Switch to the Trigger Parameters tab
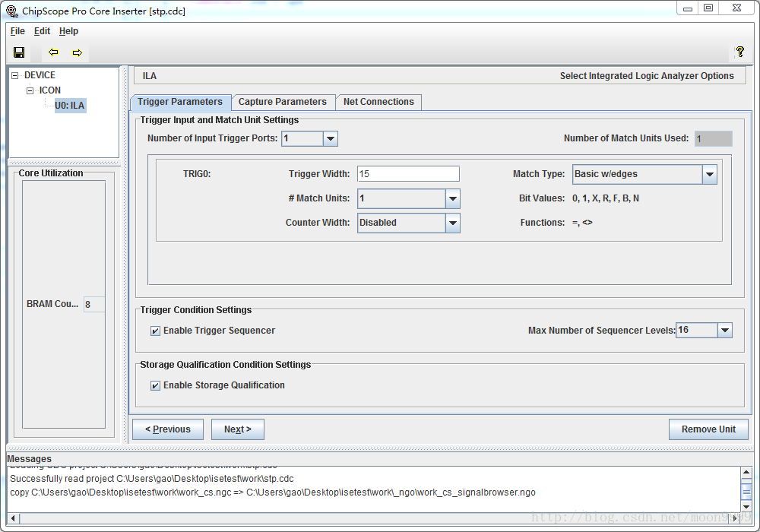 coord(180,102)
